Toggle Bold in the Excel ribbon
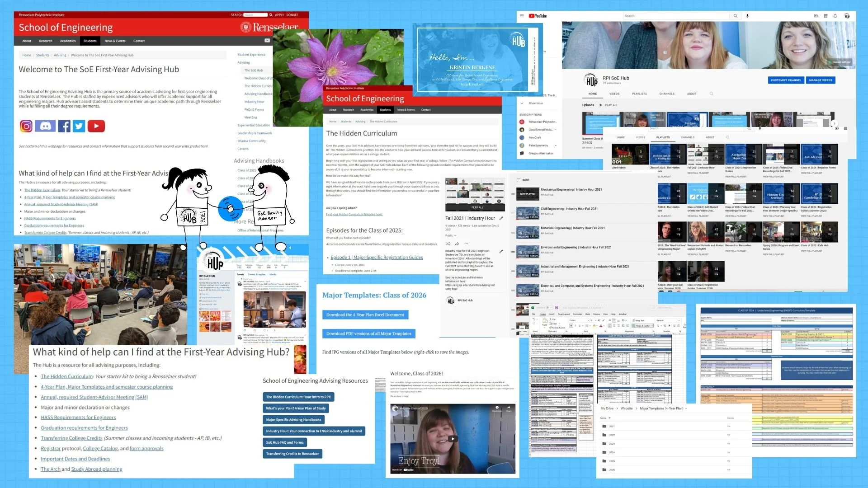868x488 pixels. point(571,326)
